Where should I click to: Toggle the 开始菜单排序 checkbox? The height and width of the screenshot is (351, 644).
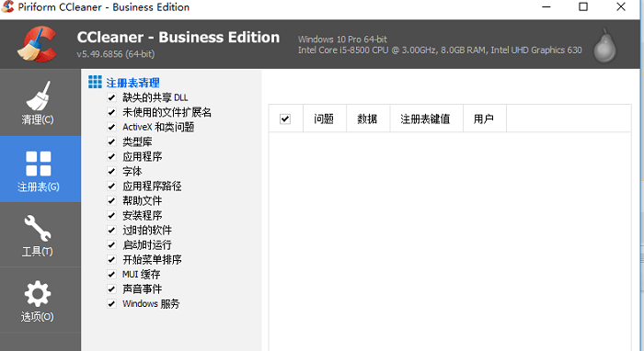point(111,259)
